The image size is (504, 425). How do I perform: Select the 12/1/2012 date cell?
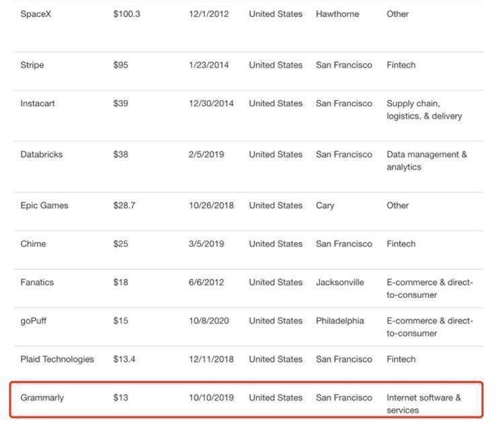[x=209, y=14]
